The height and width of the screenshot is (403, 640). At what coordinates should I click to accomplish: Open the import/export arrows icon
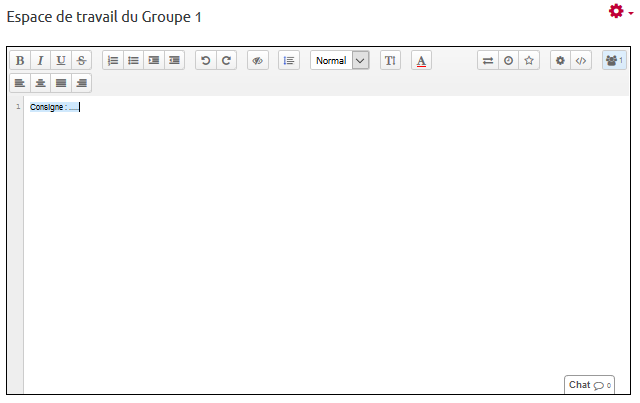click(488, 61)
